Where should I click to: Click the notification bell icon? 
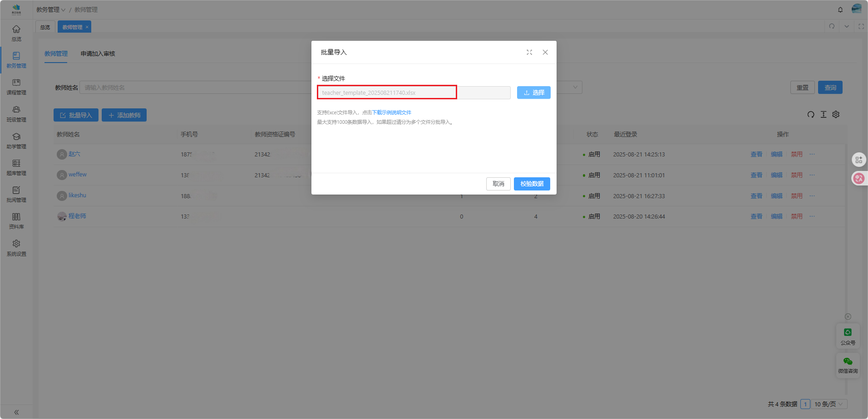coord(840,10)
